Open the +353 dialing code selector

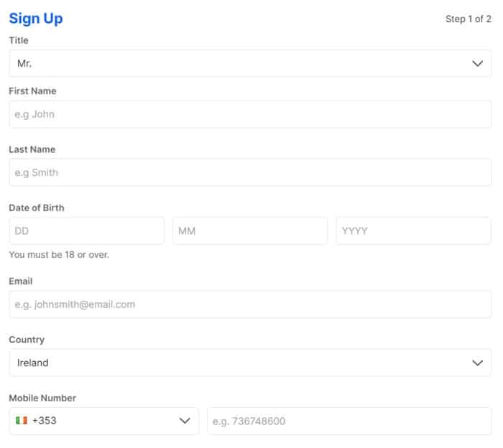click(104, 421)
